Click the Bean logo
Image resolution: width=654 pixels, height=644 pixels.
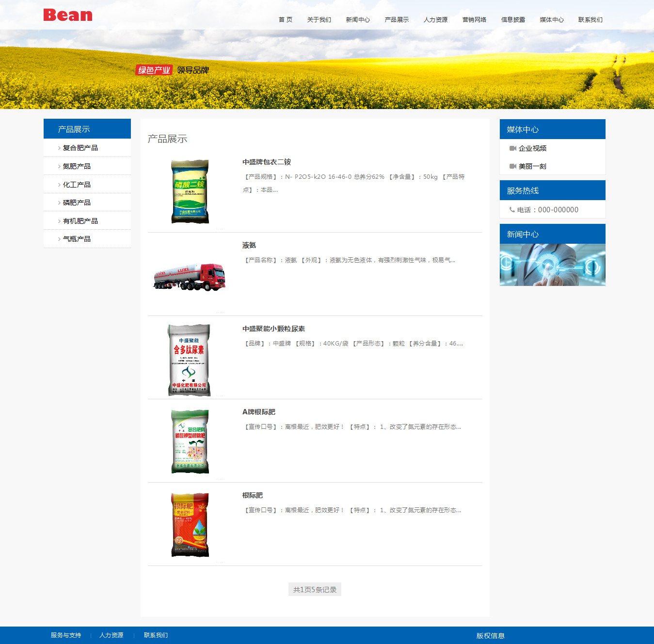click(68, 15)
